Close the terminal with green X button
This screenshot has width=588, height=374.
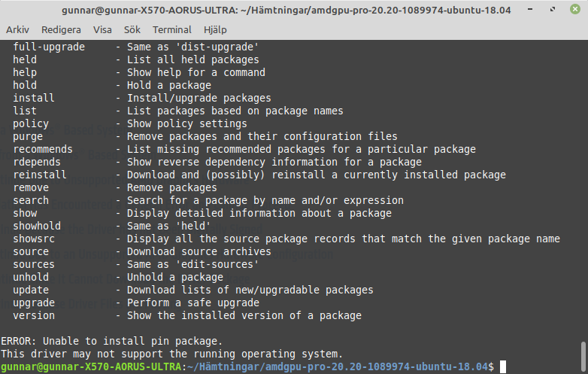point(575,9)
